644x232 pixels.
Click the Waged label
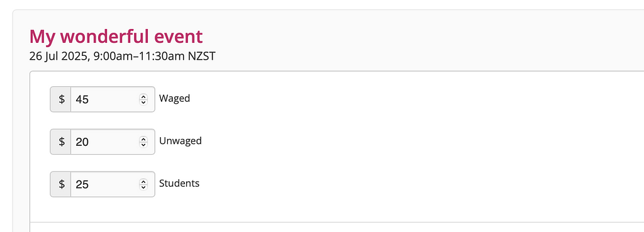[175, 99]
